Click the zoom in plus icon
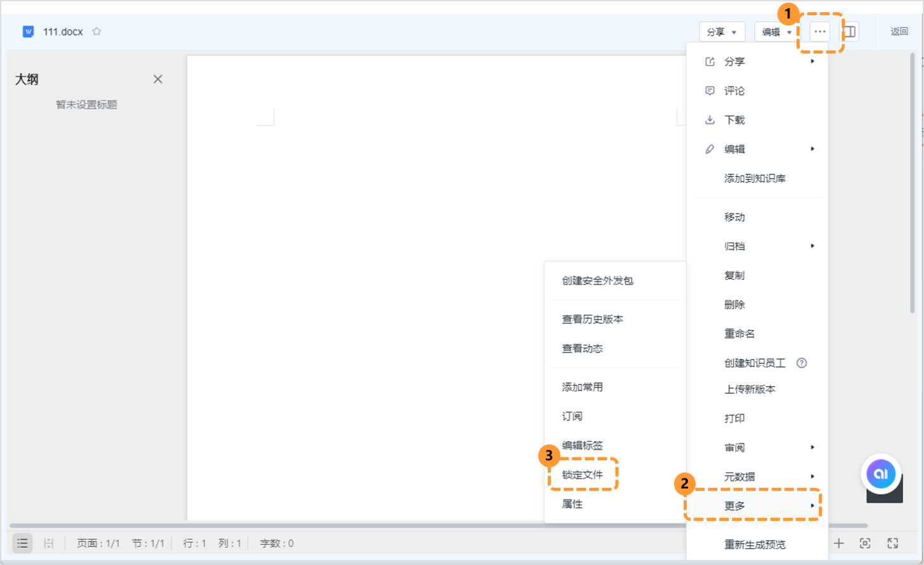This screenshot has width=924, height=565. (x=839, y=543)
